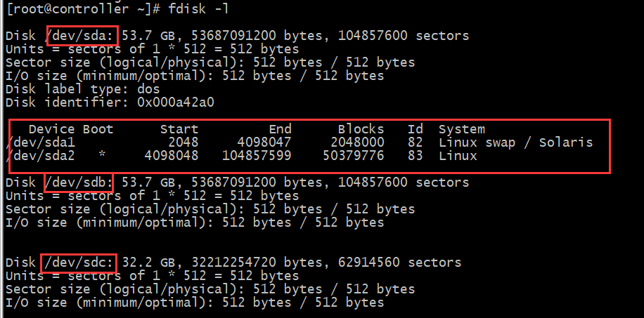Click partition Id value 82

click(x=415, y=143)
